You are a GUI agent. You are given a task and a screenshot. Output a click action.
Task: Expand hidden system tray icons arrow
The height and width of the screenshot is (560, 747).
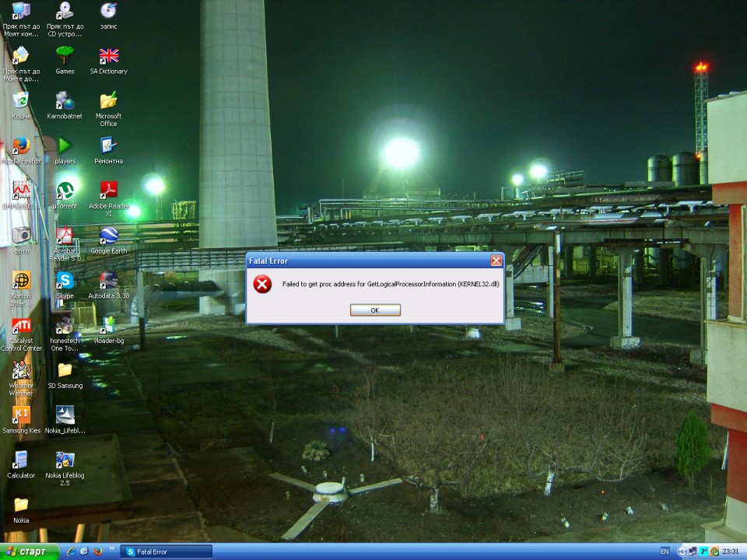tap(682, 551)
